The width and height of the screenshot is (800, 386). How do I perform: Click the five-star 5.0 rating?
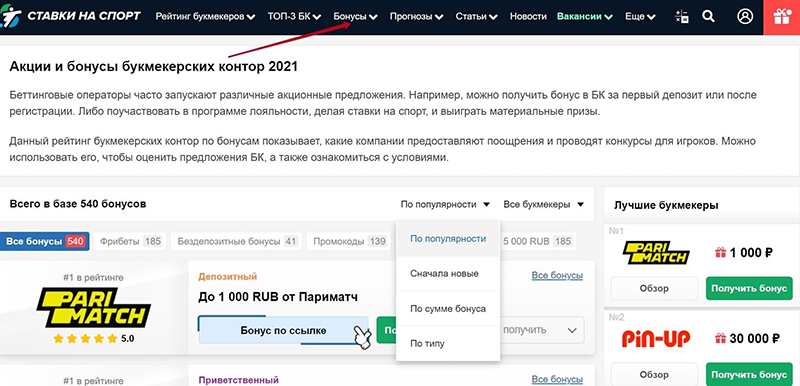pos(93,338)
